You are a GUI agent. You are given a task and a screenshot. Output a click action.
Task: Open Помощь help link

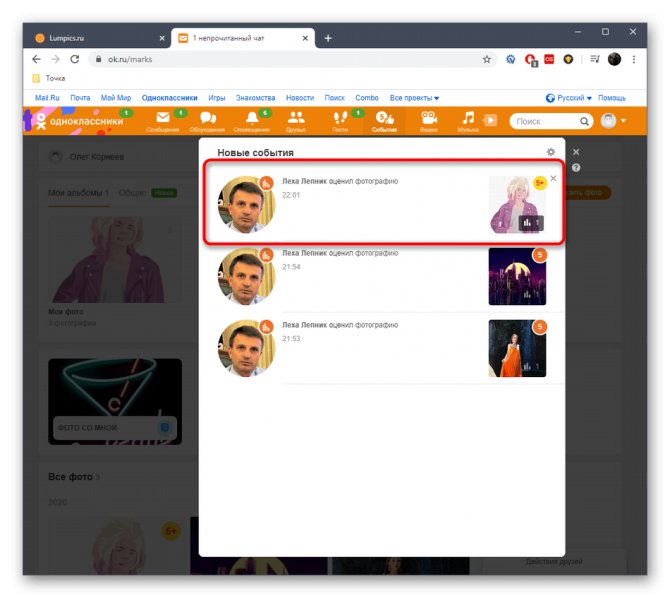(612, 98)
